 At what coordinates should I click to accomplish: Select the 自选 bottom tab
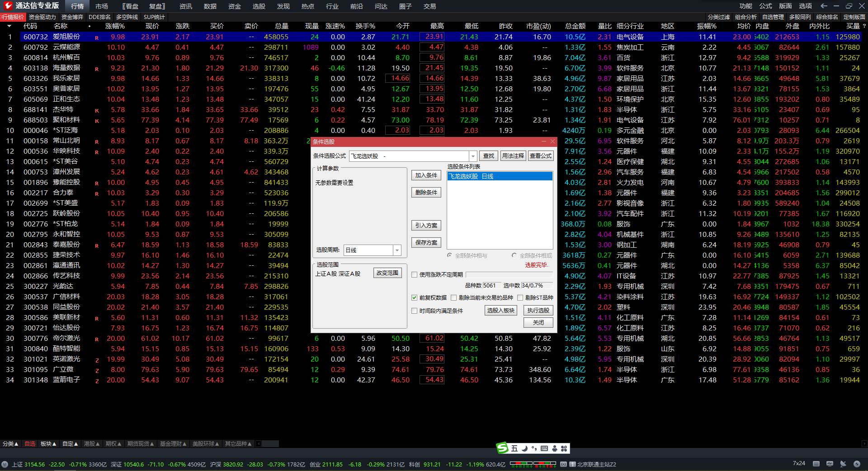click(x=30, y=444)
